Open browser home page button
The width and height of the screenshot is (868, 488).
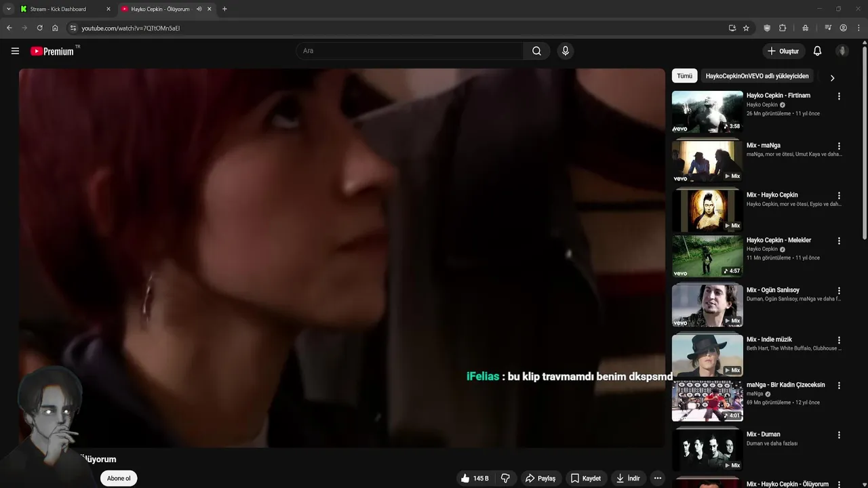pyautogui.click(x=55, y=28)
